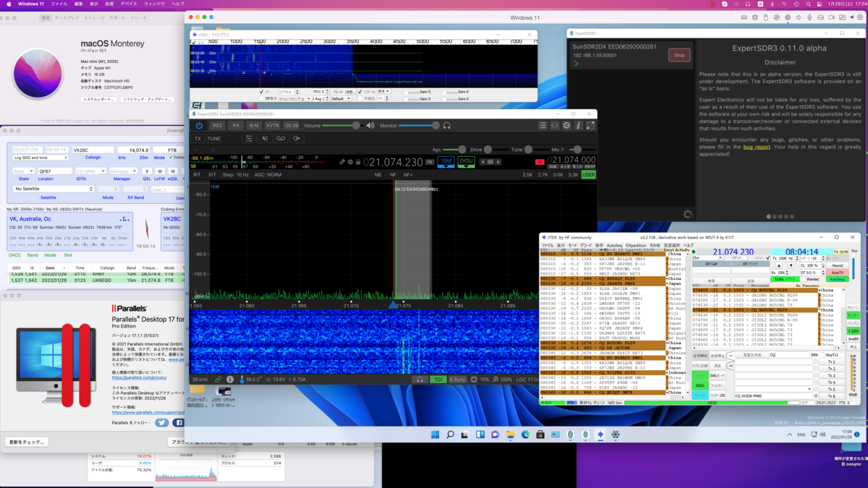Adjust the Monitor level slider
The height and width of the screenshot is (488, 868).
[419, 126]
